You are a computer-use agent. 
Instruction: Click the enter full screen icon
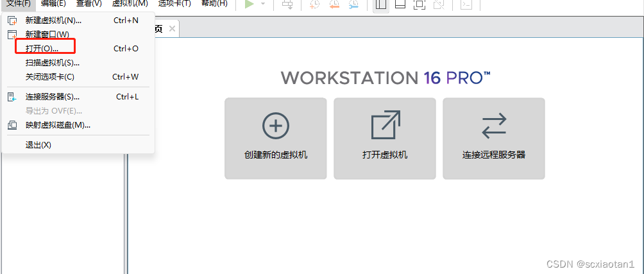coord(419,4)
